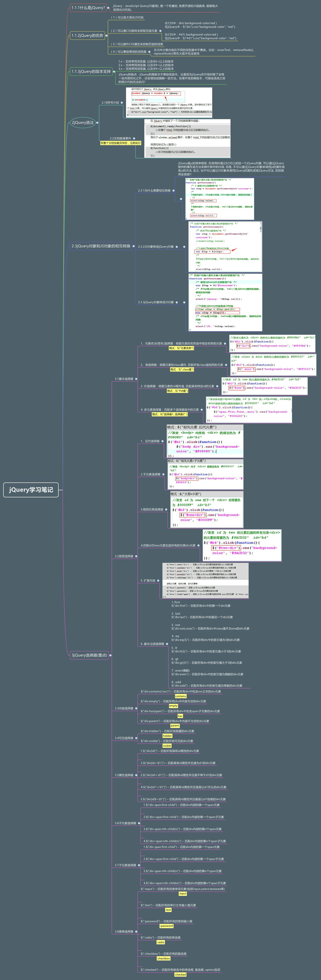Select the 2.2文档就绪事件 node

pos(120,139)
